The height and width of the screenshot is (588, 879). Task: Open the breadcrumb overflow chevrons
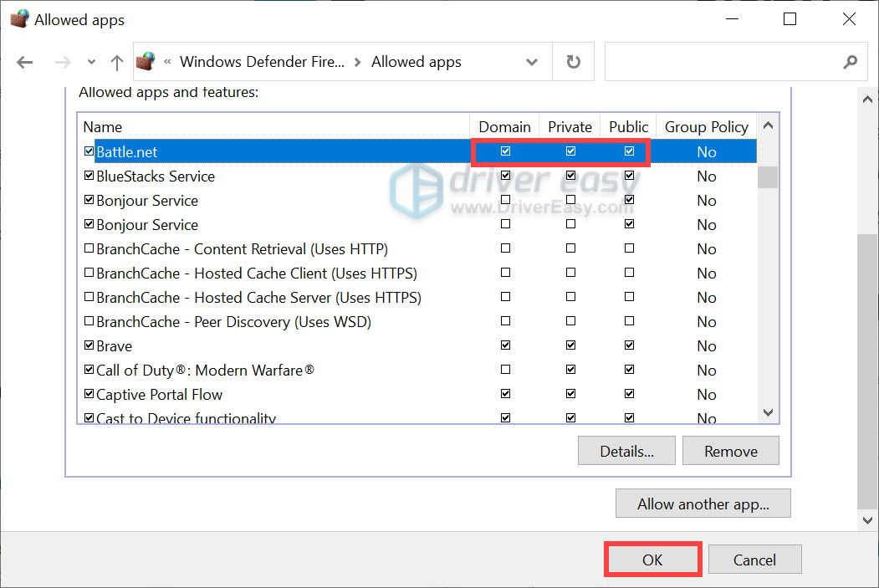pyautogui.click(x=167, y=62)
